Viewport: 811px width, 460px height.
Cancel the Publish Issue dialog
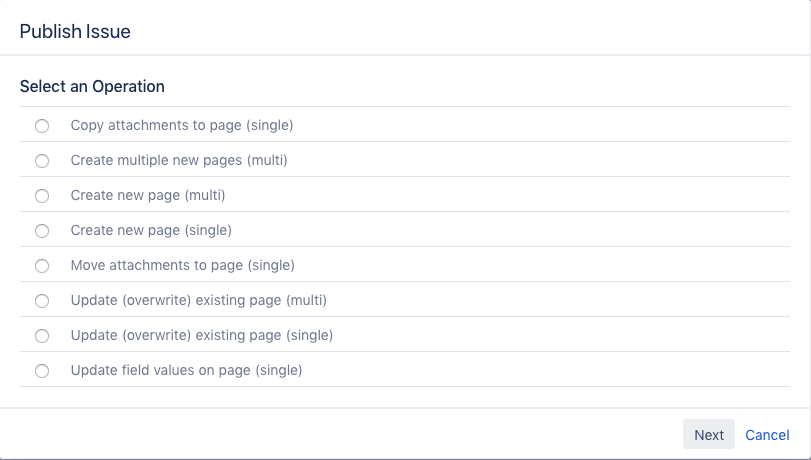coord(767,435)
